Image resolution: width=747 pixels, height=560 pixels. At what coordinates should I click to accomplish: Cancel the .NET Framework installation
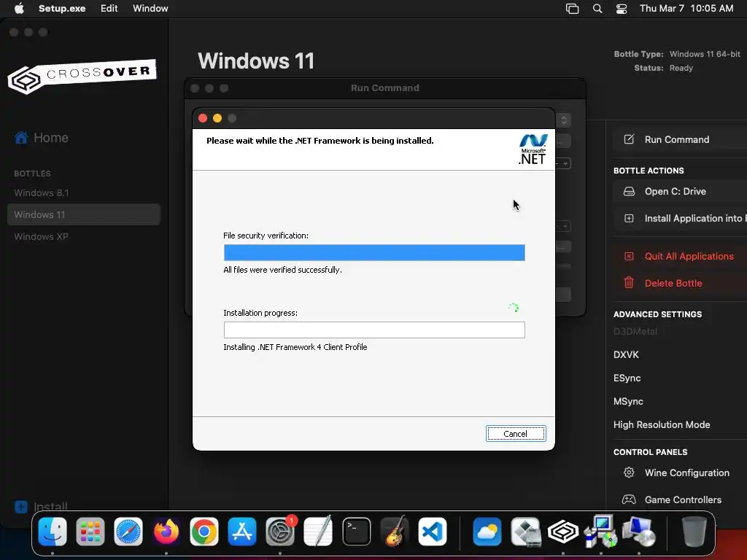pyautogui.click(x=516, y=434)
